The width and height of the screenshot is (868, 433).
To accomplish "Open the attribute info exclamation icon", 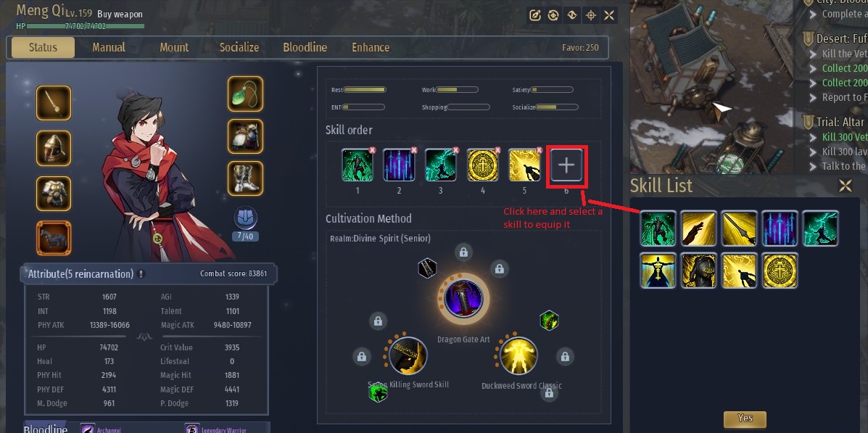I will point(141,274).
